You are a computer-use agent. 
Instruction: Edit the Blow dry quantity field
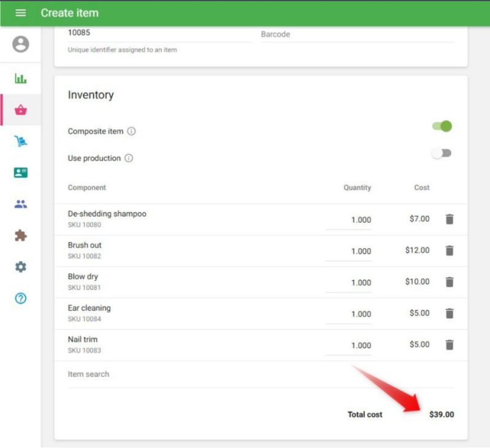coord(349,283)
